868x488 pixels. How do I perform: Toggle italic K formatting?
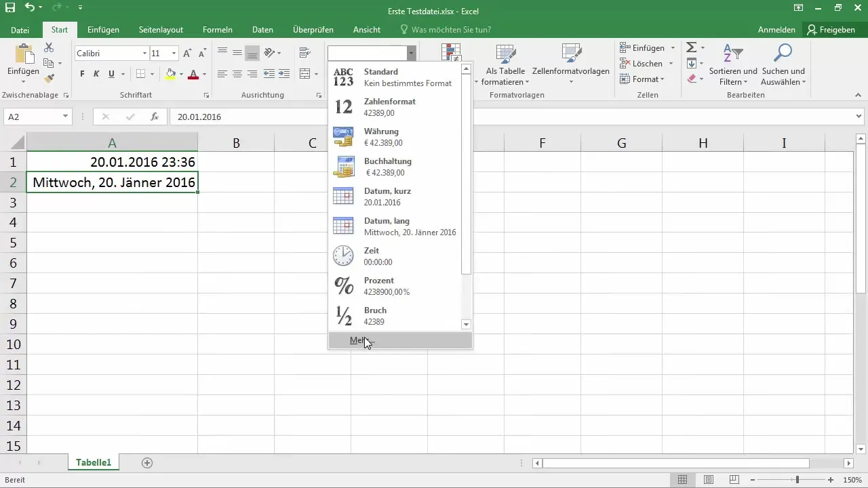click(x=96, y=74)
